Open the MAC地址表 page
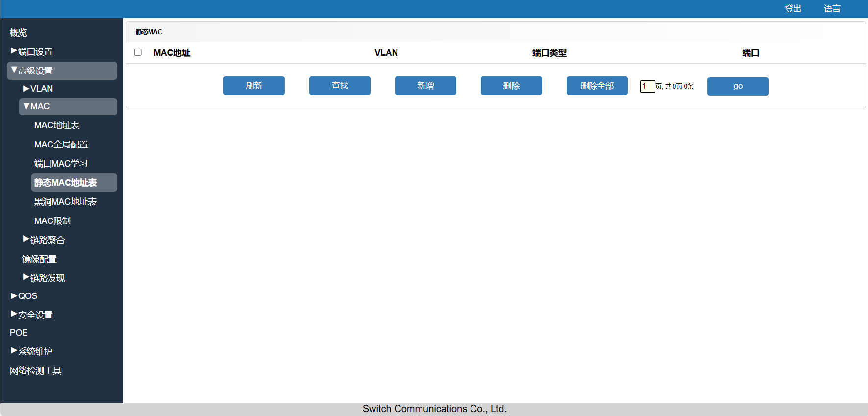Image resolution: width=868 pixels, height=416 pixels. (57, 125)
